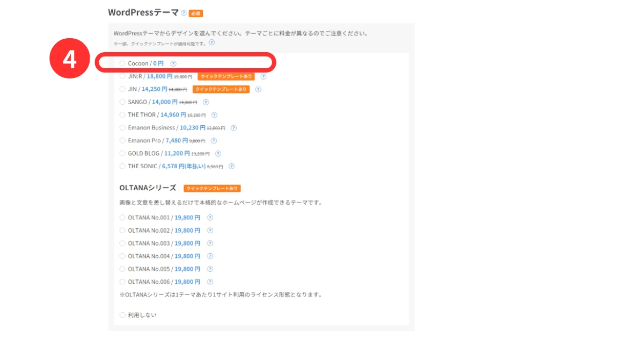The height and width of the screenshot is (338, 644).
Task: Open help icon for THE THOR
Action: pos(214,115)
